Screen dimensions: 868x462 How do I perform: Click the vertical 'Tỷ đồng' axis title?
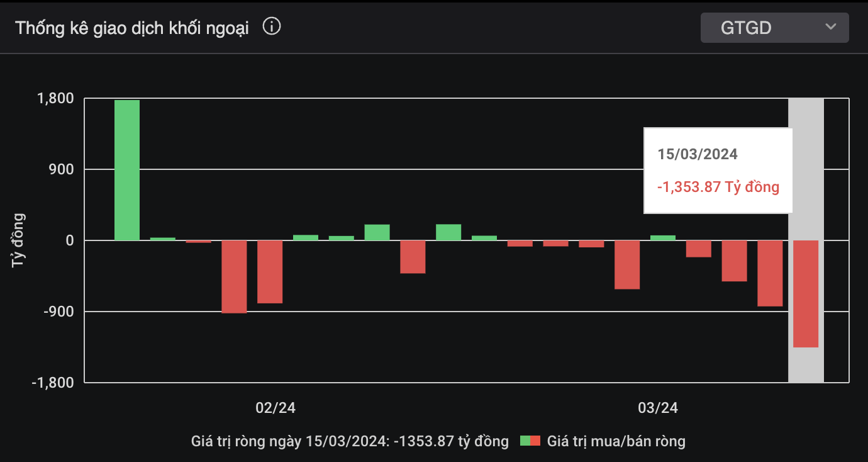[18, 240]
